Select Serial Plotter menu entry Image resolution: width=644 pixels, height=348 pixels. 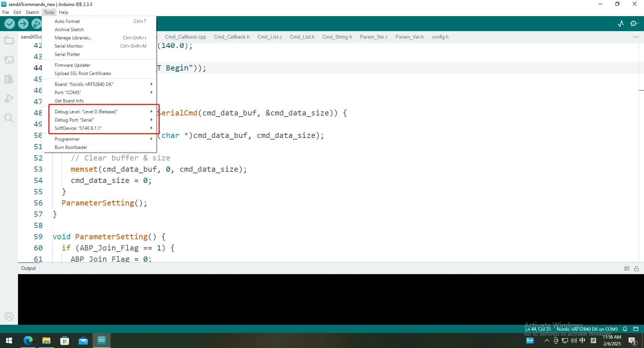pos(99,54)
